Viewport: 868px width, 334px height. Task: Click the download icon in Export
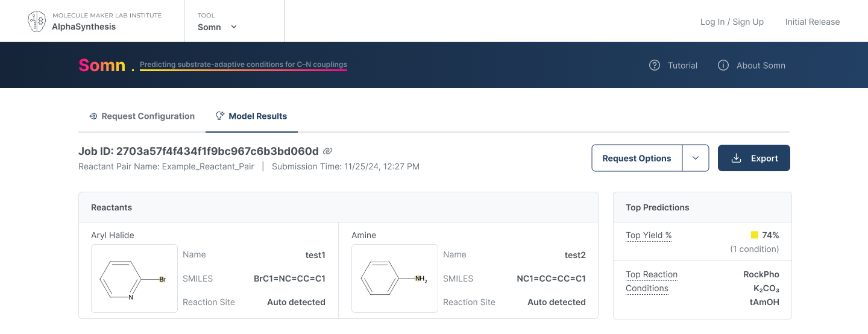tap(736, 159)
